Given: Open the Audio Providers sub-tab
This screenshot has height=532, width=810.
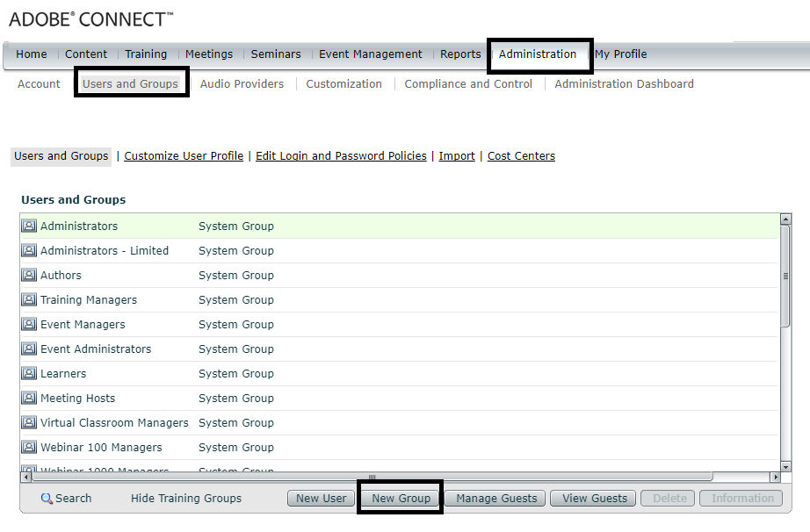Looking at the screenshot, I should (x=242, y=84).
